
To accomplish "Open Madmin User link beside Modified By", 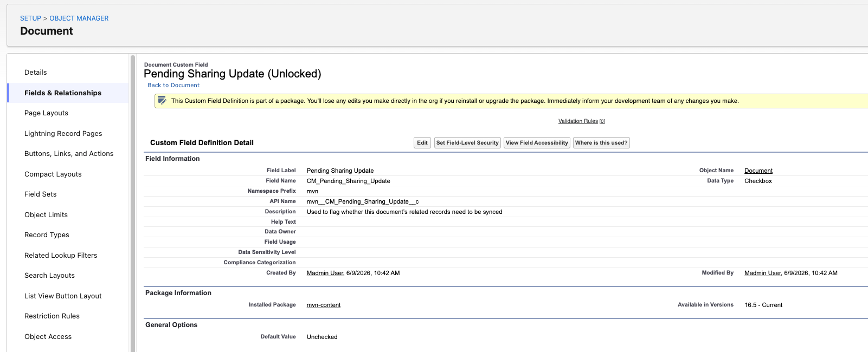I will [762, 273].
